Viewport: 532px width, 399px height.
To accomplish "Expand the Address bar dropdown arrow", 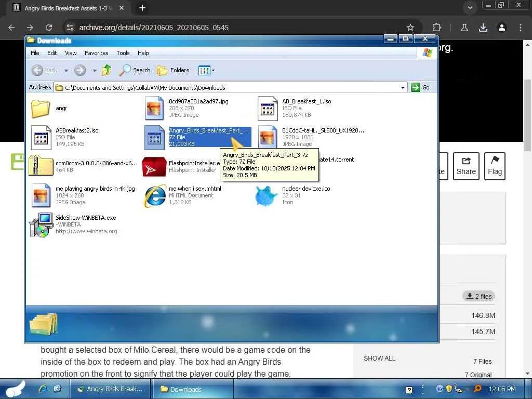I will point(403,87).
